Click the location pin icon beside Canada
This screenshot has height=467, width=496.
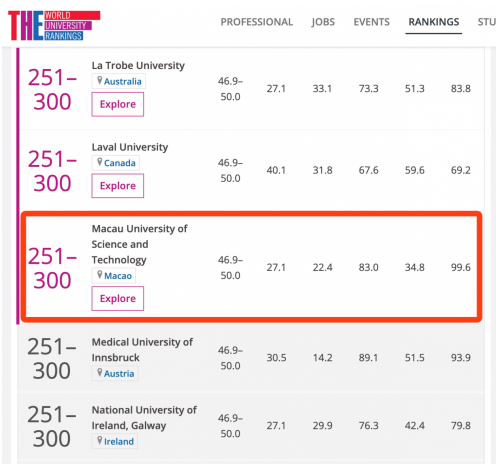[99, 162]
